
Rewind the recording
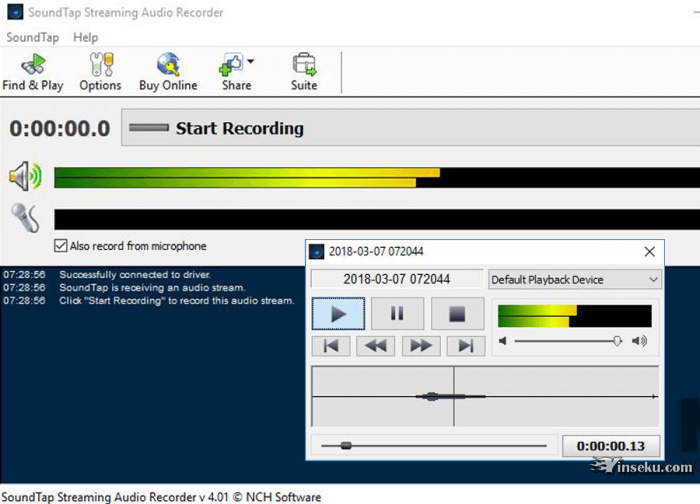(x=375, y=346)
